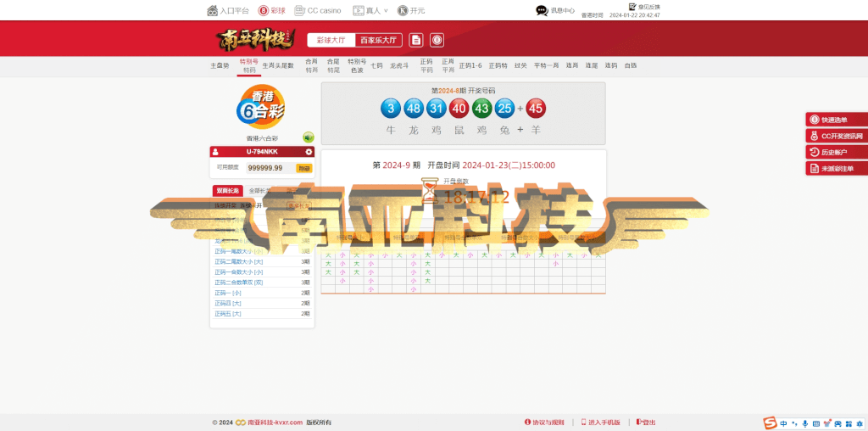Switch to the 百家乐大厅 lobby tab
This screenshot has height=431, width=868.
pyautogui.click(x=378, y=40)
